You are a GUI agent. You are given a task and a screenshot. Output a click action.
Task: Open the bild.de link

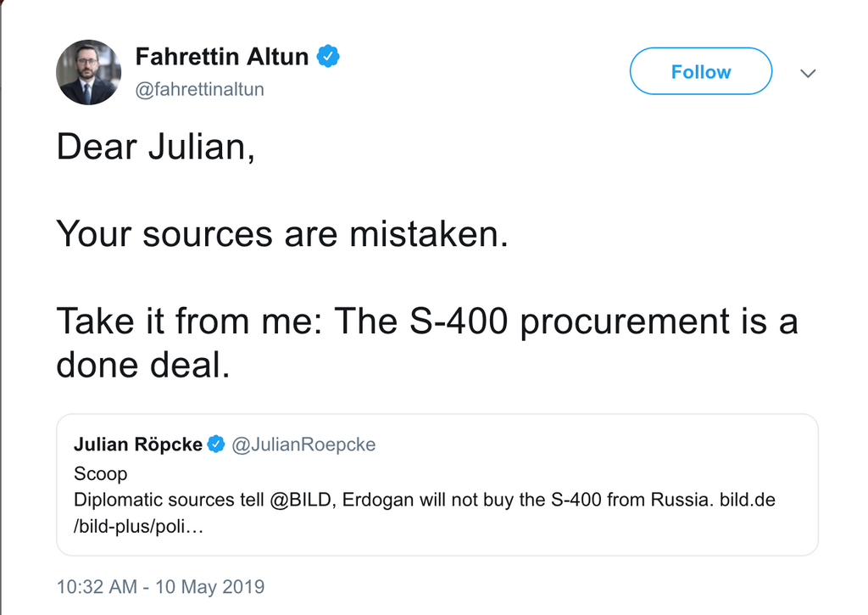(x=748, y=500)
